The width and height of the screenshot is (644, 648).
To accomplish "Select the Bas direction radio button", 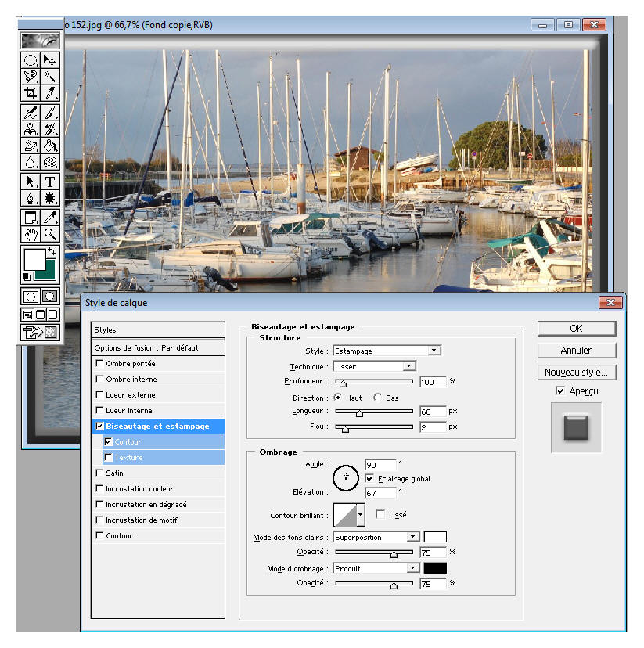I will [377, 398].
